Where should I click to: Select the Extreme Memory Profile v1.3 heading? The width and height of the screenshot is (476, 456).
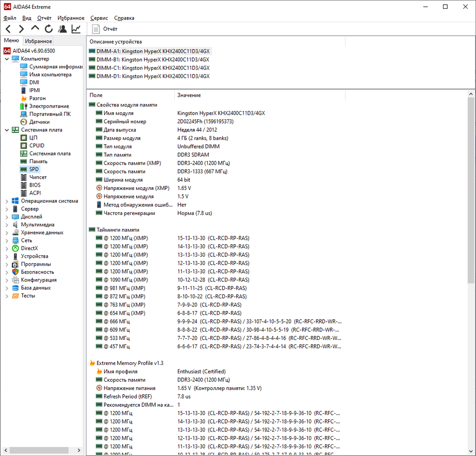click(x=126, y=363)
